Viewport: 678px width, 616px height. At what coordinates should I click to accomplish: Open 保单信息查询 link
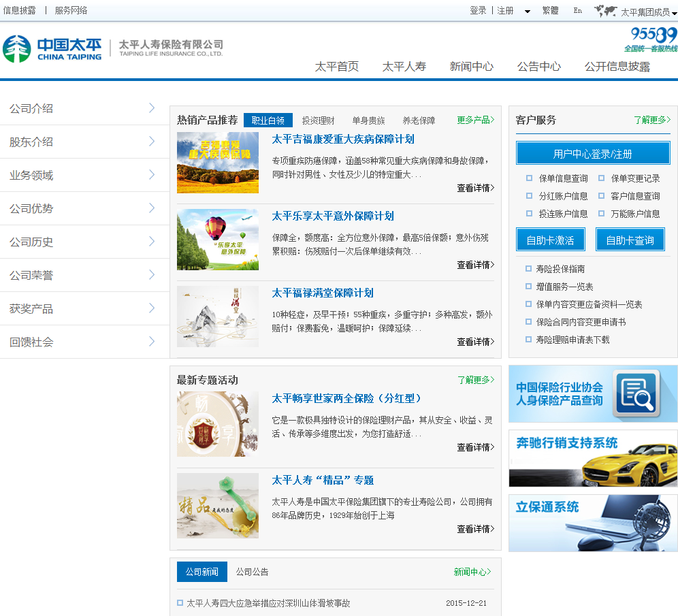tap(563, 178)
